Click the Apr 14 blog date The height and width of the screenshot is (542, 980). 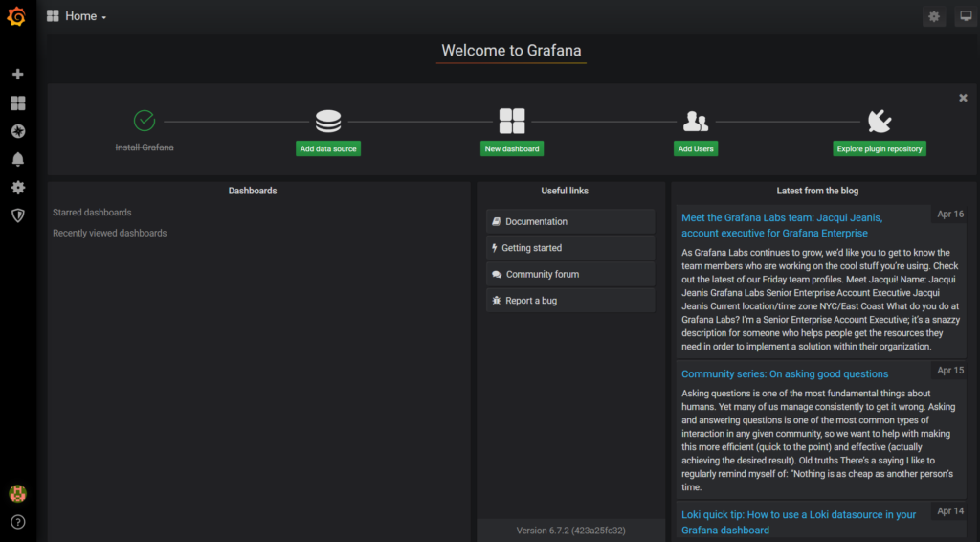pos(950,510)
